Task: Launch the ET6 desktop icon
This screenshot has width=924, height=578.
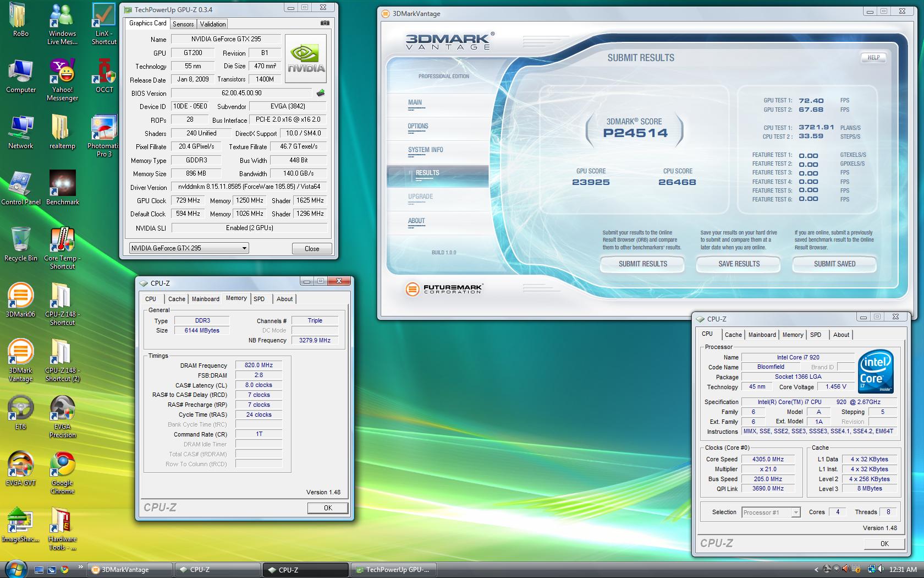Action: pyautogui.click(x=20, y=413)
